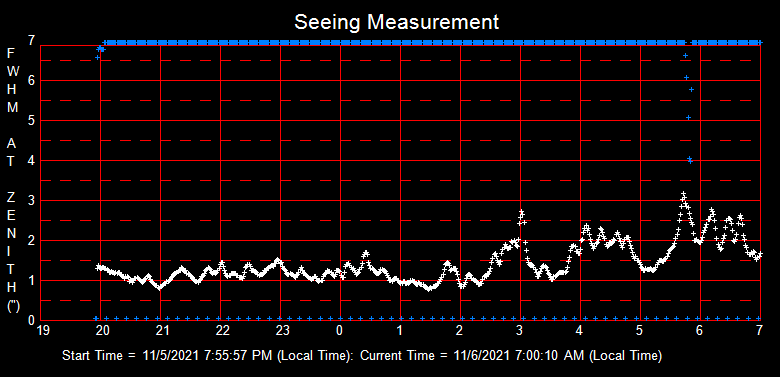
Task: Click the x-axis hour label 5
Action: tap(639, 331)
